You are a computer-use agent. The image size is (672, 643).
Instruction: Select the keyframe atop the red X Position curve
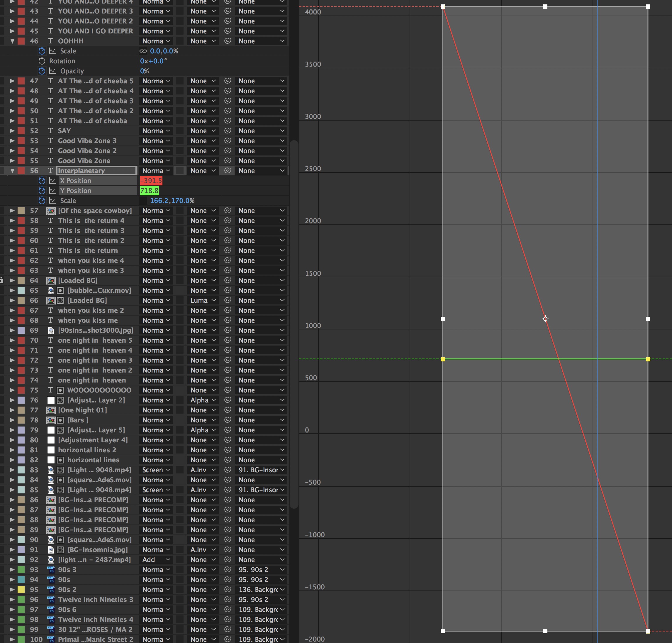pos(443,6)
